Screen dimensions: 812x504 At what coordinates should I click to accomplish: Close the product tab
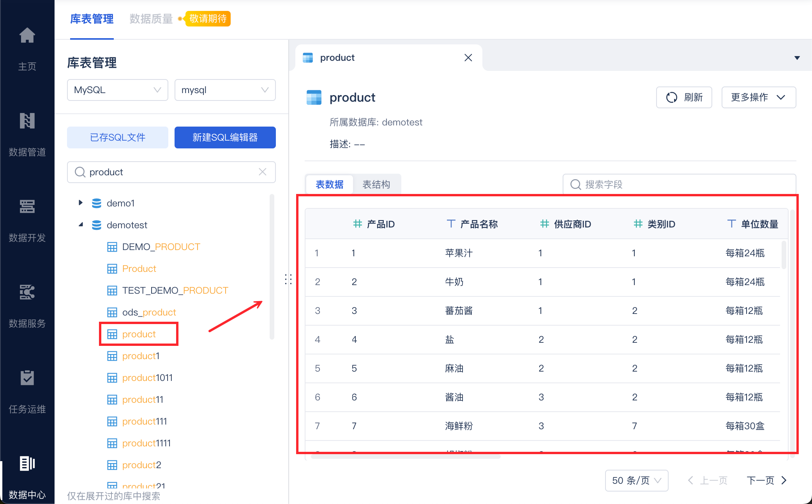(468, 58)
